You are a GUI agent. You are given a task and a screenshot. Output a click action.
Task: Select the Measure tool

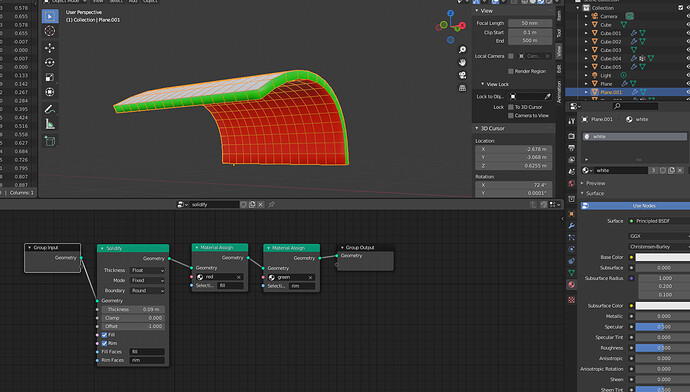pyautogui.click(x=50, y=125)
